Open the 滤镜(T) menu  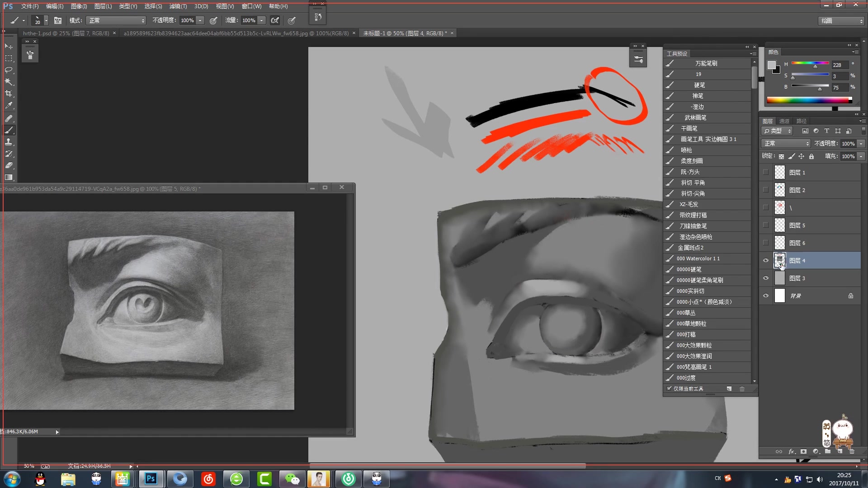click(178, 6)
